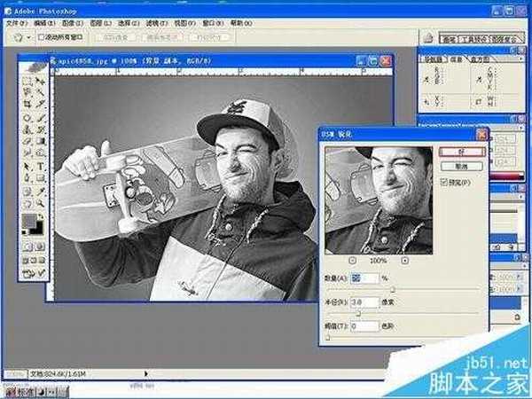532x399 pixels.
Task: Open 图层(L) menu
Action: coord(100,23)
